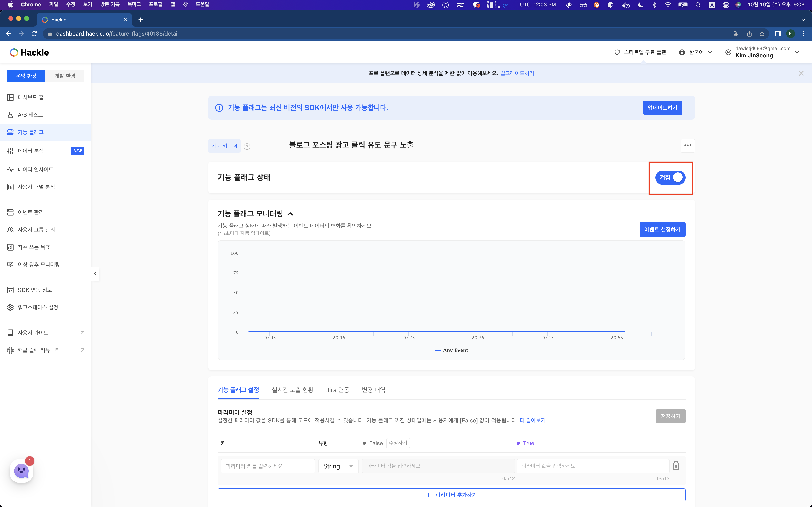Image resolution: width=812 pixels, height=507 pixels.
Task: Click the 데이터 인사이트 sidebar icon
Action: pyautogui.click(x=10, y=169)
